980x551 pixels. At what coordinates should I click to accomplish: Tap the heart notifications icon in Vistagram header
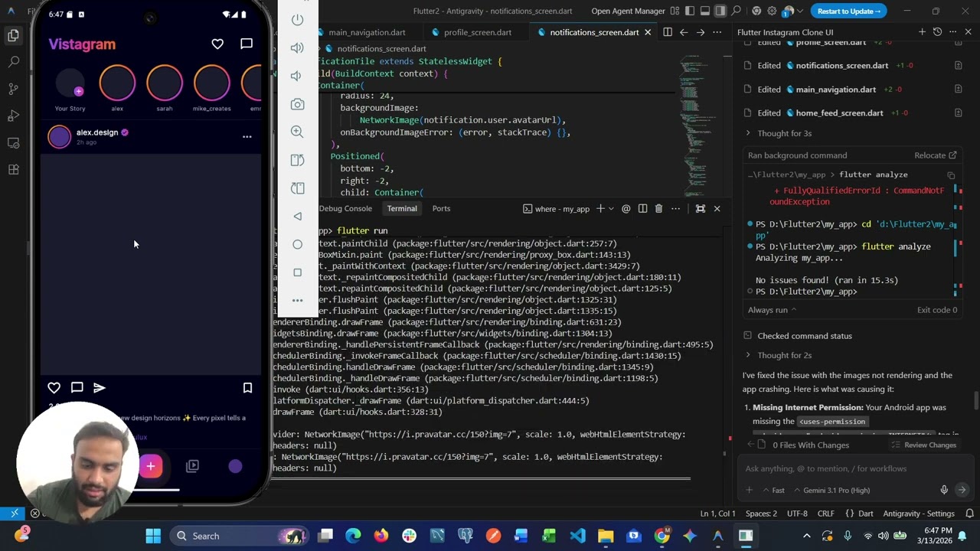pyautogui.click(x=217, y=44)
